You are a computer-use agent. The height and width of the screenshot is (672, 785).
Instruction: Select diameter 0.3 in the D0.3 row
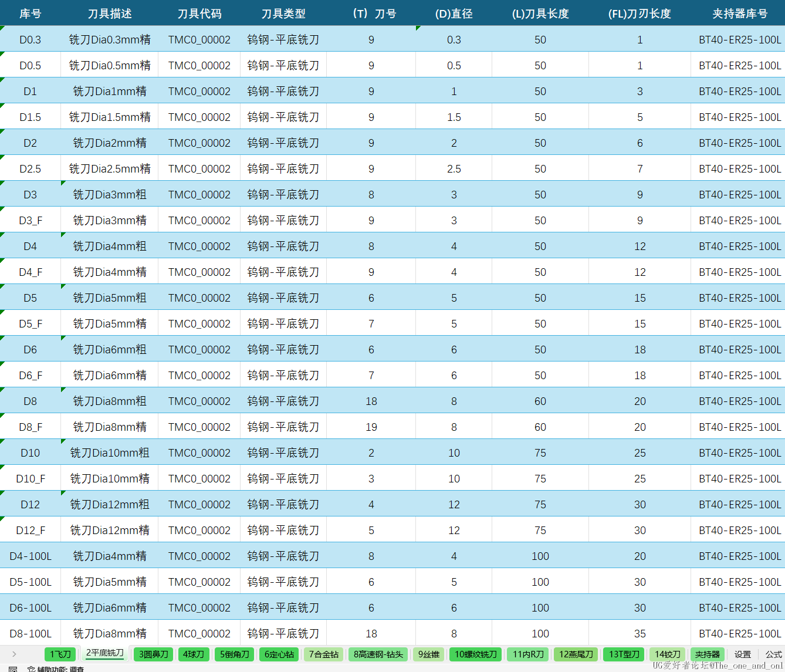[454, 39]
